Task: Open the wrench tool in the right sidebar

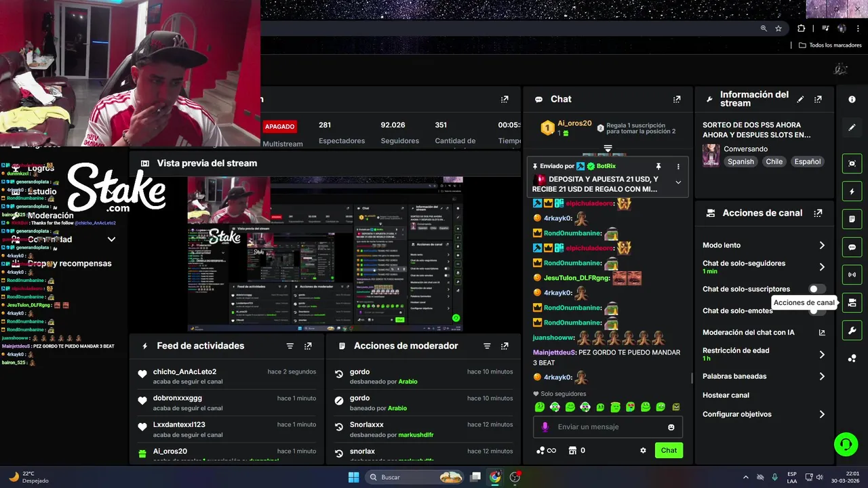Action: pyautogui.click(x=852, y=331)
